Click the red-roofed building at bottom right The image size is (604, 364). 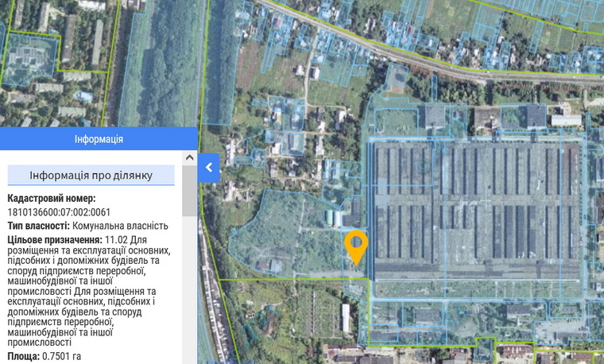[x=511, y=350]
